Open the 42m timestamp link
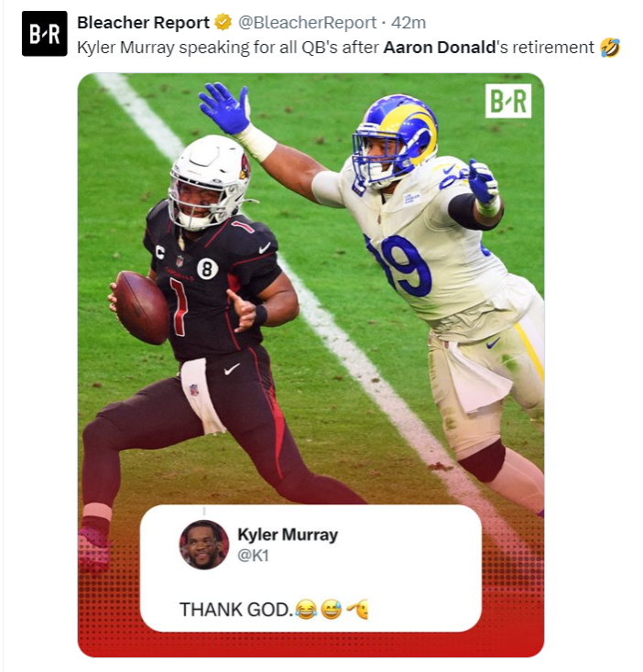The height and width of the screenshot is (672, 643). coord(409,23)
